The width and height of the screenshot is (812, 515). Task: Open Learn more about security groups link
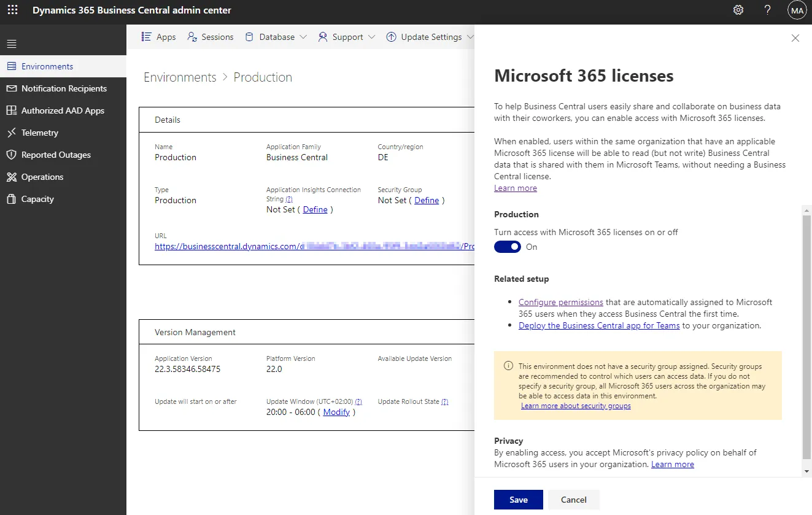click(x=576, y=406)
